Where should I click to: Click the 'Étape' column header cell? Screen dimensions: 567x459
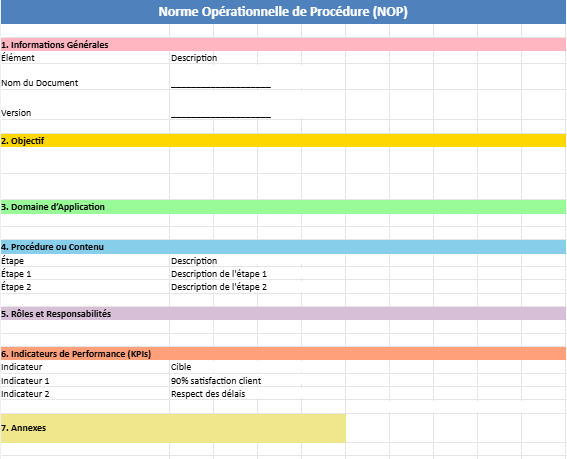[x=85, y=260]
